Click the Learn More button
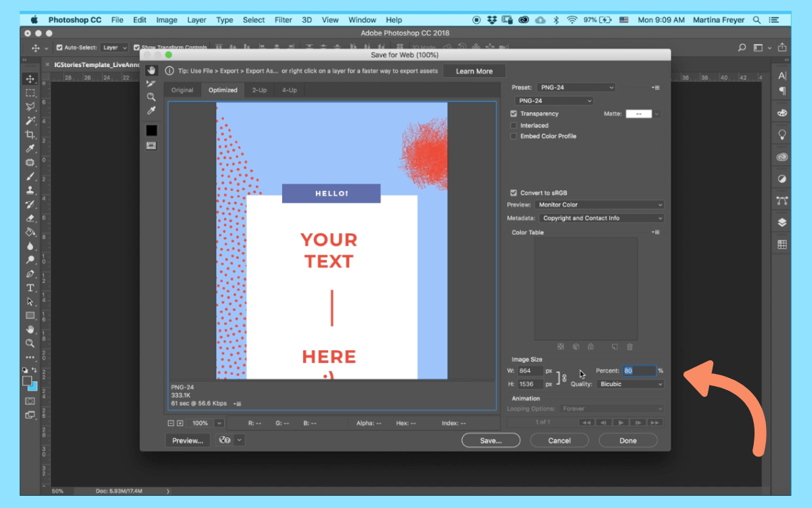Viewport: 812px width, 508px height. click(x=474, y=70)
